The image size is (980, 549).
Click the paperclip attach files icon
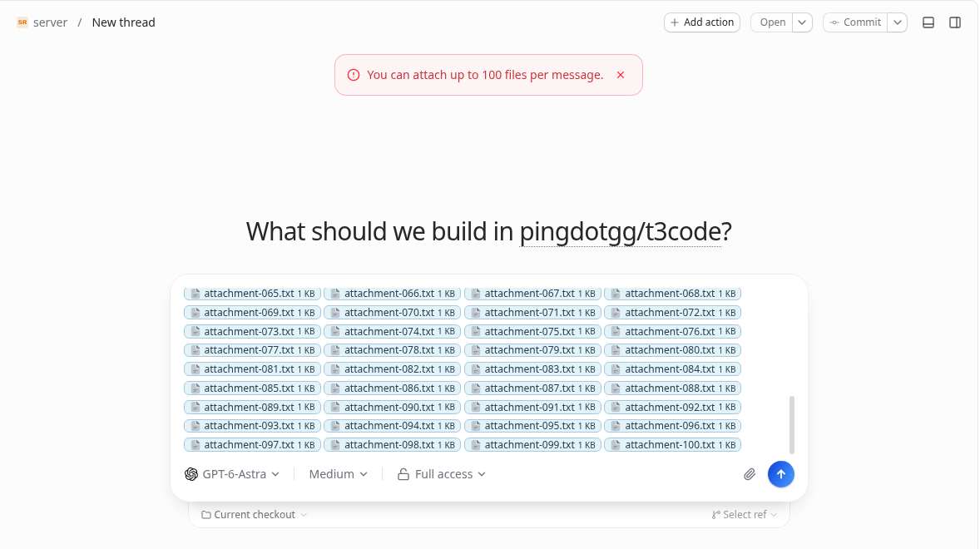750,475
